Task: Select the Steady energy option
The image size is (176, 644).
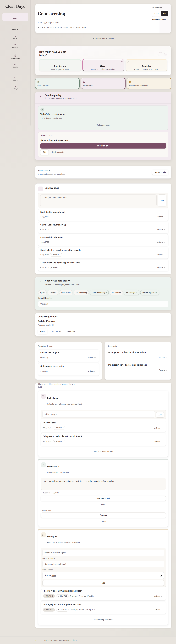Action: (103, 65)
